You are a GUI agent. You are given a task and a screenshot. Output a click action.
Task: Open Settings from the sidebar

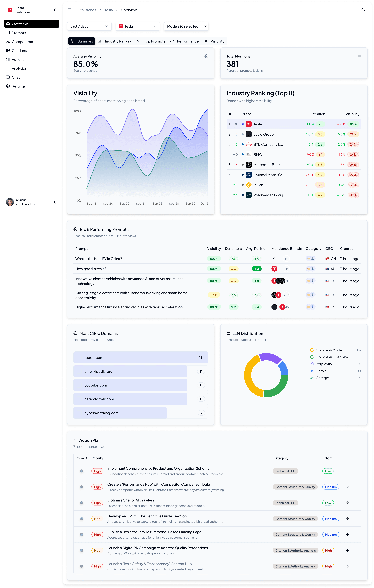coord(19,86)
